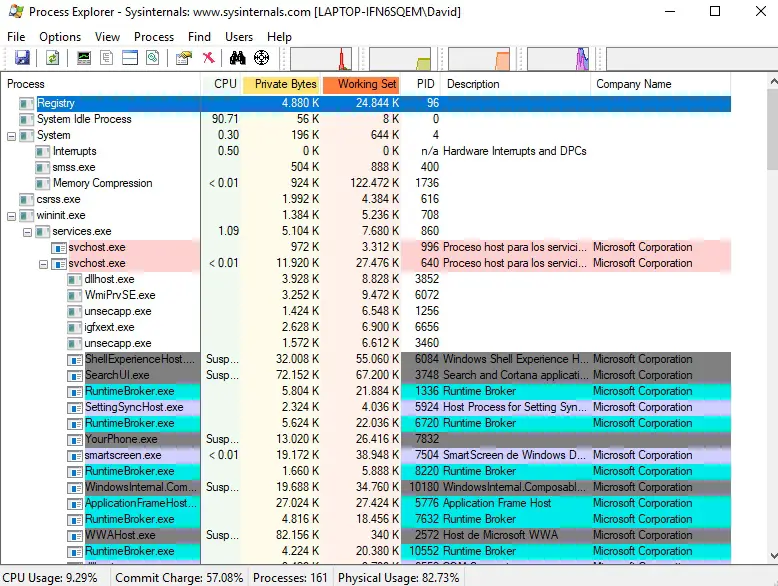Screen dimensions: 778x586
Task: Click the vertical scrollbar of process list
Action: coord(770,350)
